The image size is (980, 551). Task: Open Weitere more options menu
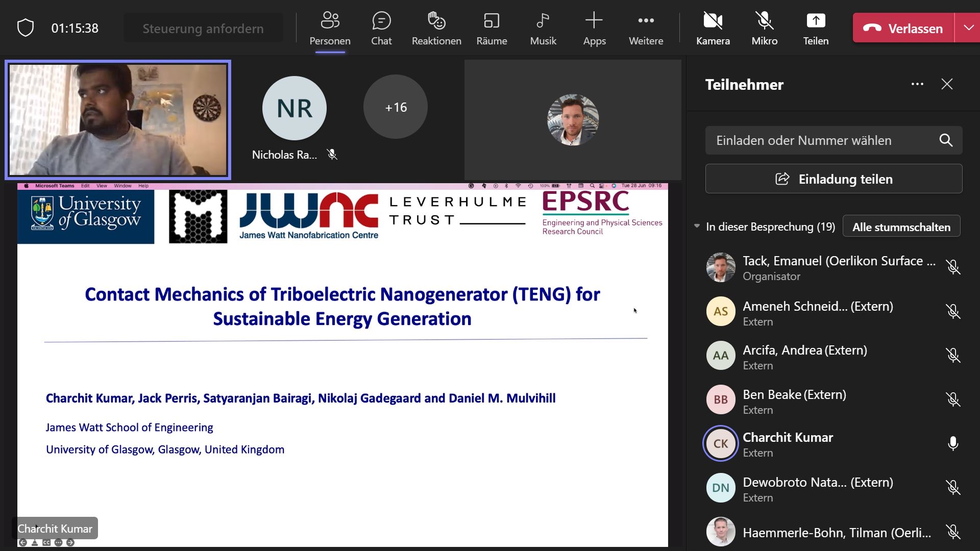pyautogui.click(x=646, y=29)
